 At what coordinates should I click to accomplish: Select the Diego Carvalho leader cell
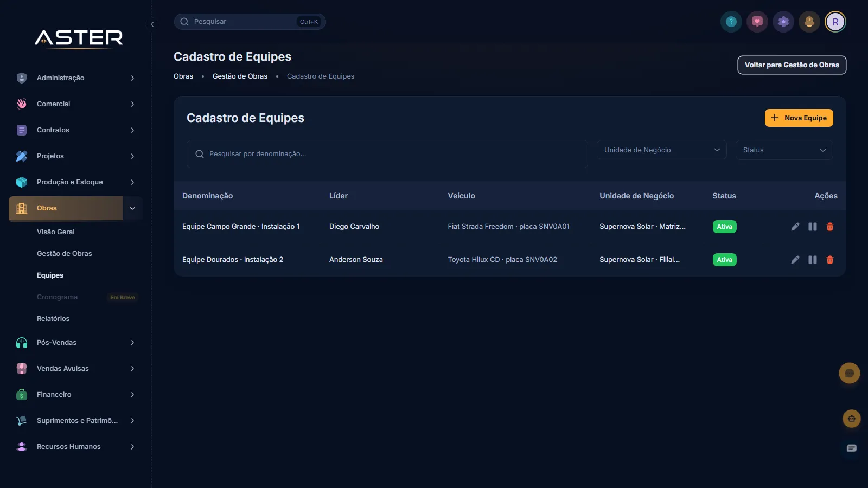354,227
